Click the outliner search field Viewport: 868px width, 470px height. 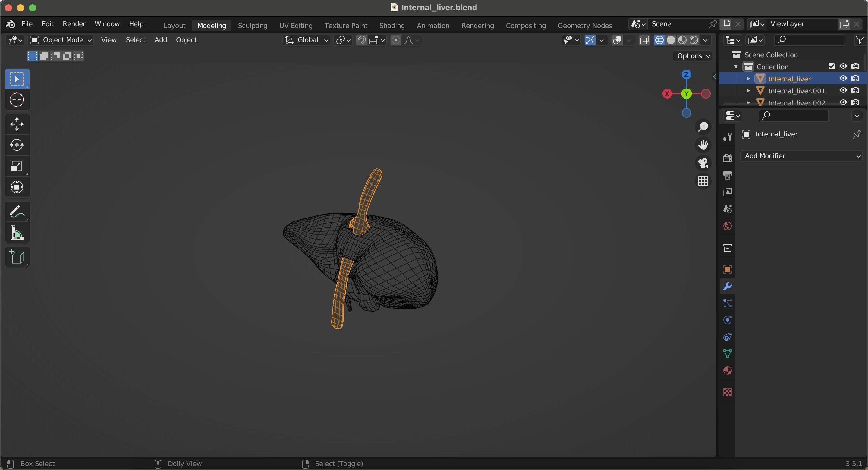tap(809, 40)
